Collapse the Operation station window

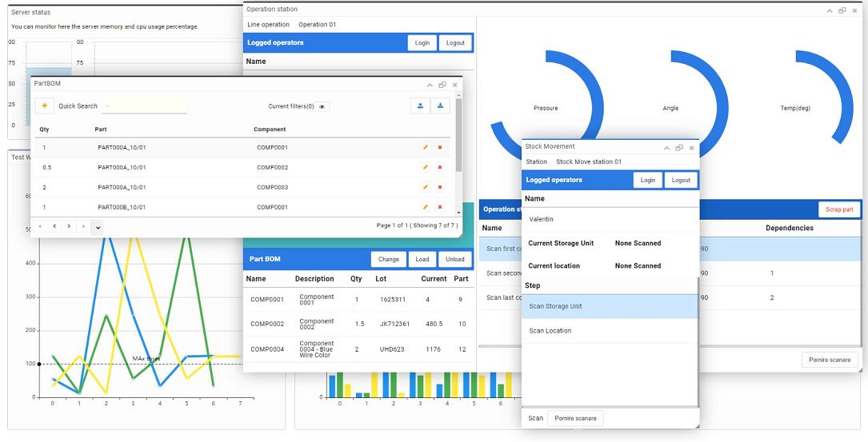coord(829,10)
